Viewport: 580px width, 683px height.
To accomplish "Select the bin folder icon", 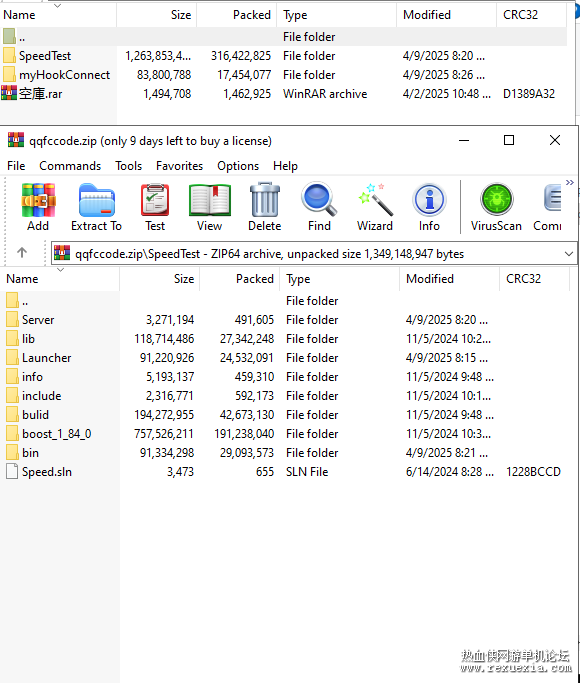I will pos(12,453).
